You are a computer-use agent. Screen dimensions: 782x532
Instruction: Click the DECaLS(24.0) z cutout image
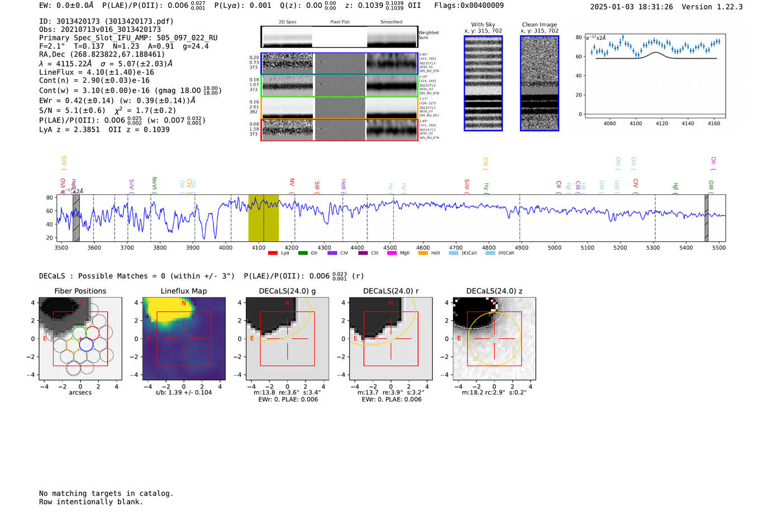point(494,339)
